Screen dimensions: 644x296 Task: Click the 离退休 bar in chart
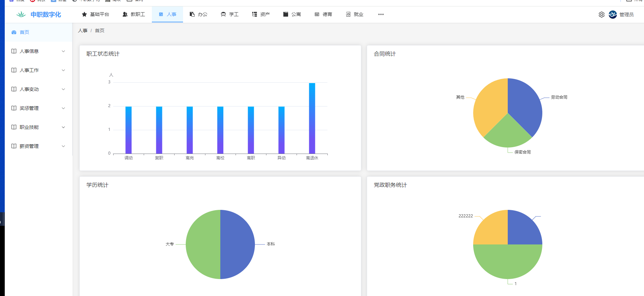pyautogui.click(x=312, y=119)
